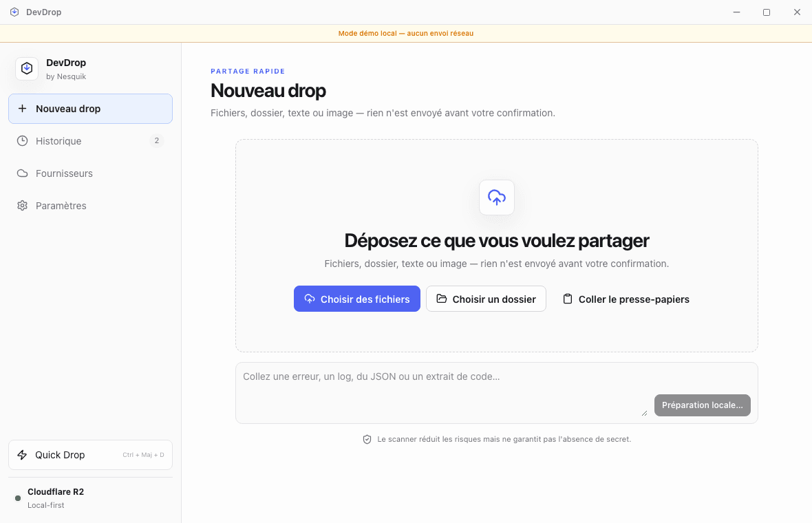Open the Nouveau drop section
This screenshot has width=812, height=523.
[91, 109]
